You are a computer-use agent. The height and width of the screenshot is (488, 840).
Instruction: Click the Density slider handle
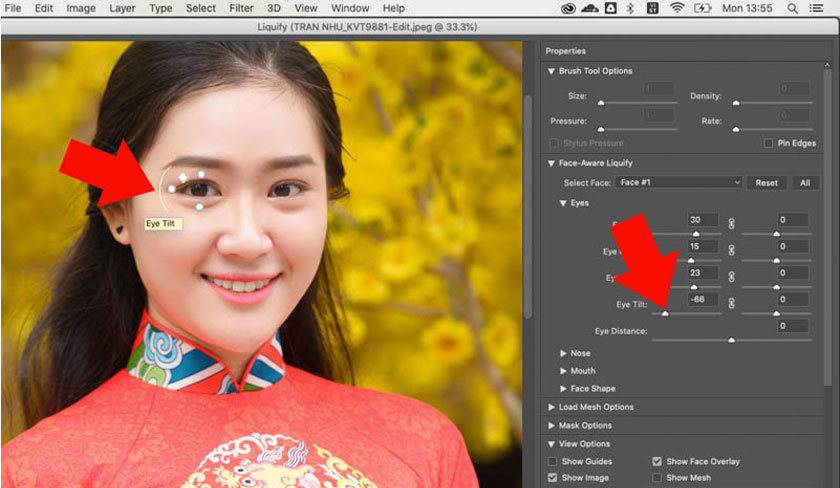(x=736, y=102)
